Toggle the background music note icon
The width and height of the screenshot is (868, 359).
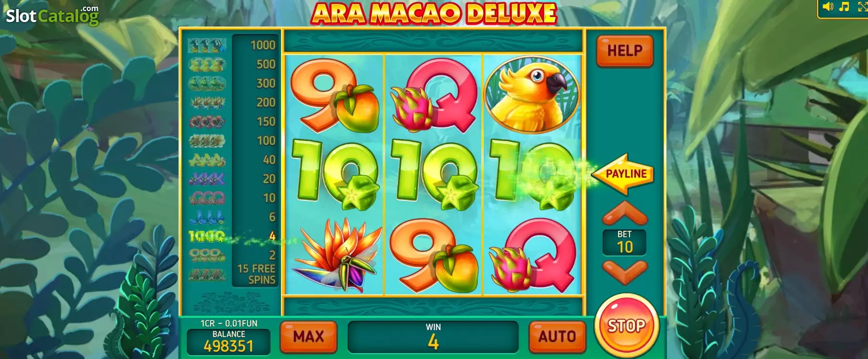[845, 7]
